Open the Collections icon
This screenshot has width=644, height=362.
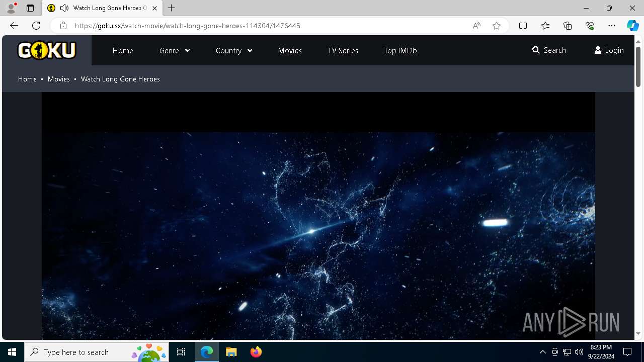568,26
